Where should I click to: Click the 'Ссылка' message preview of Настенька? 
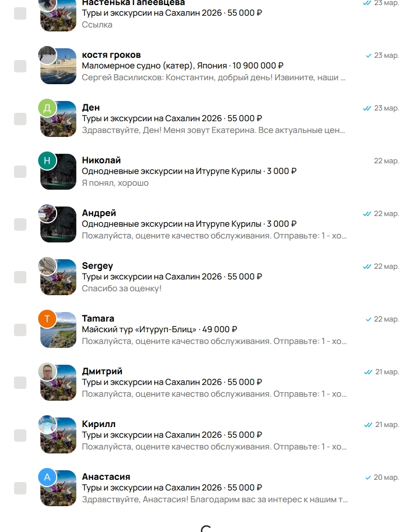click(x=97, y=25)
